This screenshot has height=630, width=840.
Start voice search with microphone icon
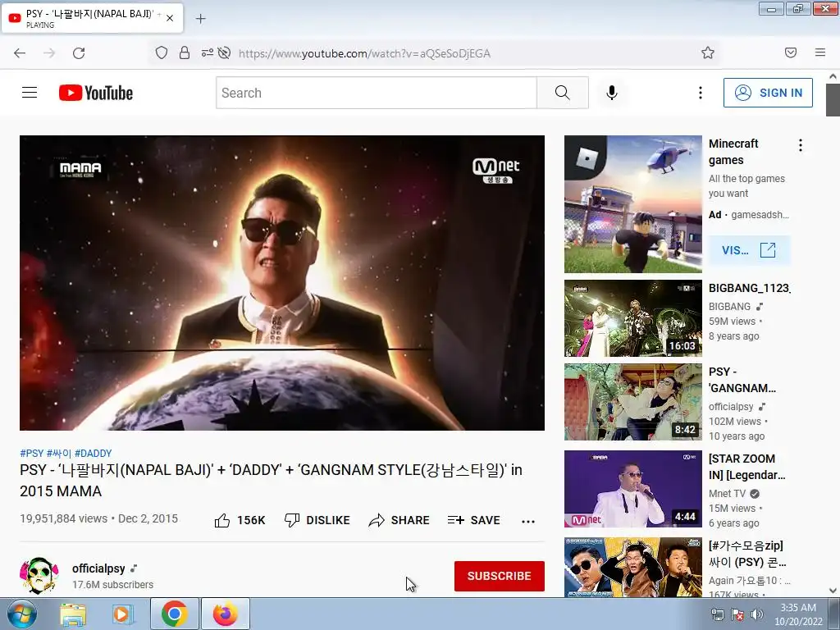tap(612, 93)
